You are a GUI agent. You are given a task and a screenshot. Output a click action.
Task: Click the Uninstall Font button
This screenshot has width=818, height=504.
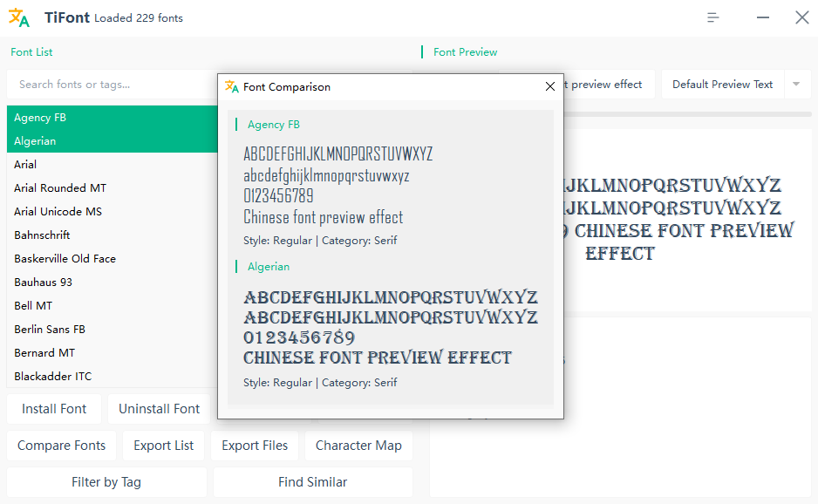point(158,408)
